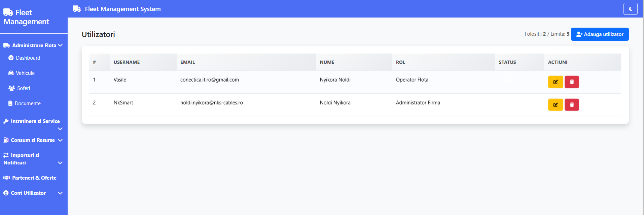
Task: Select Parteneri & Oferte from the sidebar
Action: 34,178
